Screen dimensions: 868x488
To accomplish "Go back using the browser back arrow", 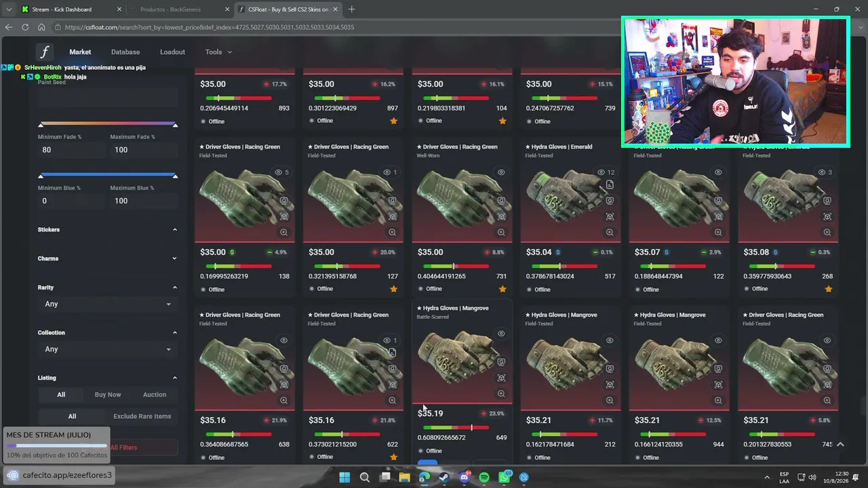I will (x=9, y=27).
